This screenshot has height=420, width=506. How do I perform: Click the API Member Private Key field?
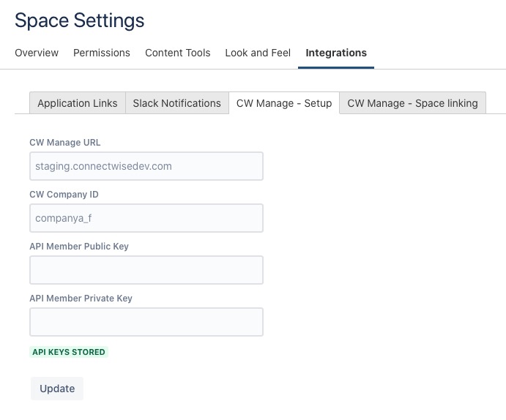pos(146,322)
